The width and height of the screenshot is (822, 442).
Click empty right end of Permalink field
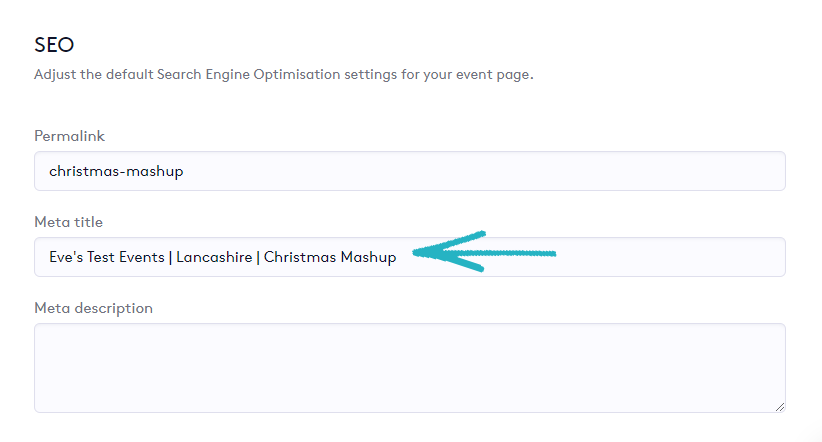(600, 171)
